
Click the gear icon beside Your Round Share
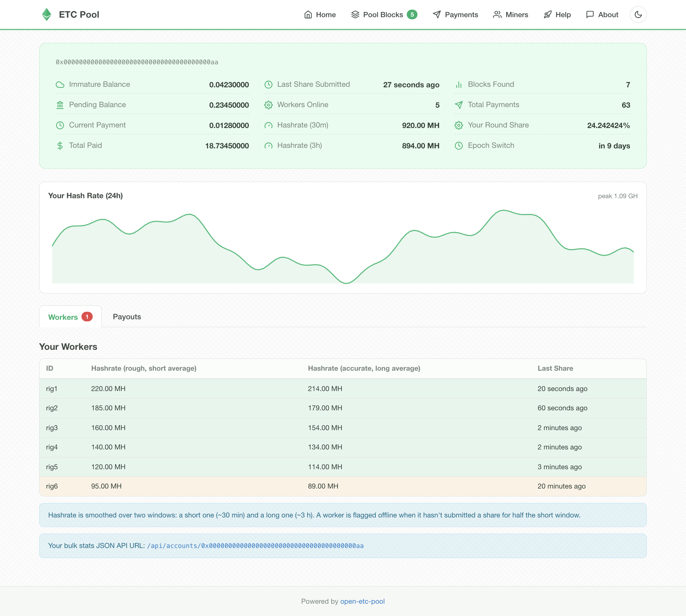coord(458,125)
